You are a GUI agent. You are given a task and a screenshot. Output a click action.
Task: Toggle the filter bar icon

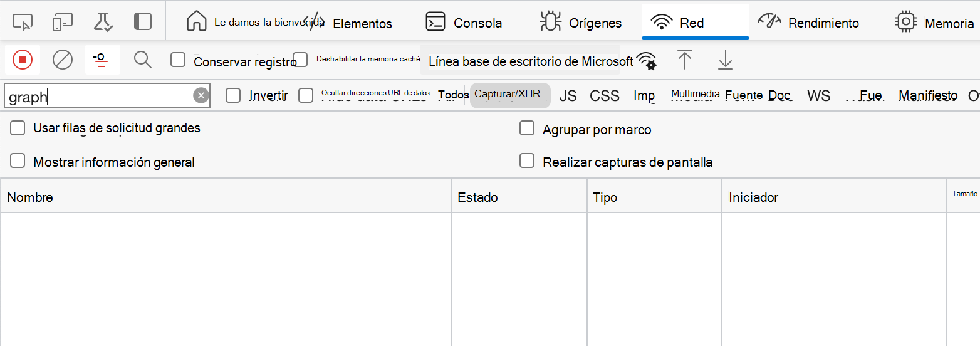tap(103, 60)
